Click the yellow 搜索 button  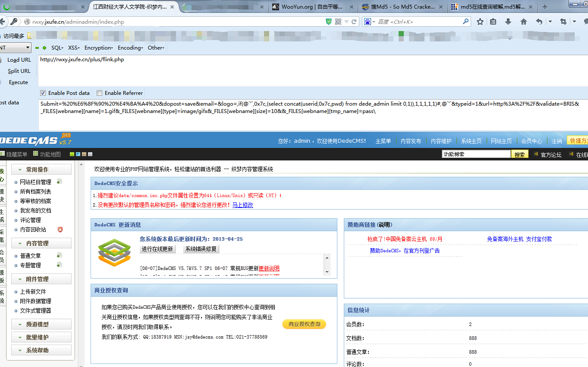click(519, 154)
